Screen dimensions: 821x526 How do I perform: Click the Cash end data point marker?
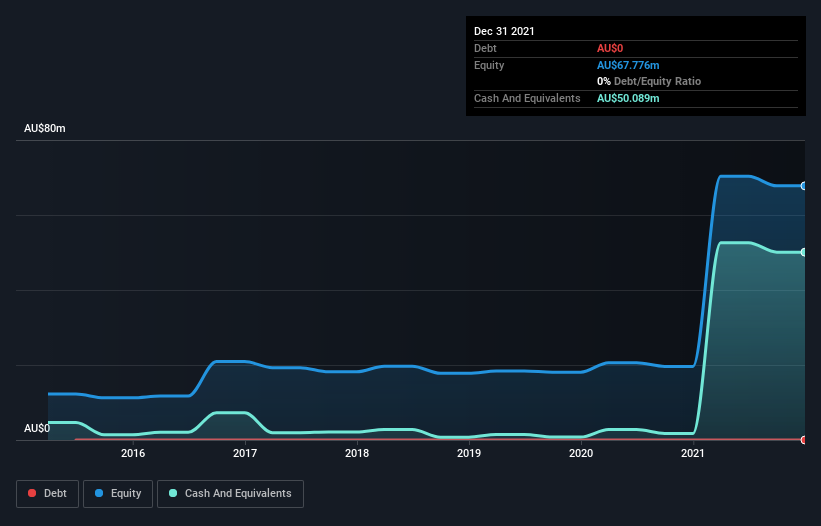point(804,252)
